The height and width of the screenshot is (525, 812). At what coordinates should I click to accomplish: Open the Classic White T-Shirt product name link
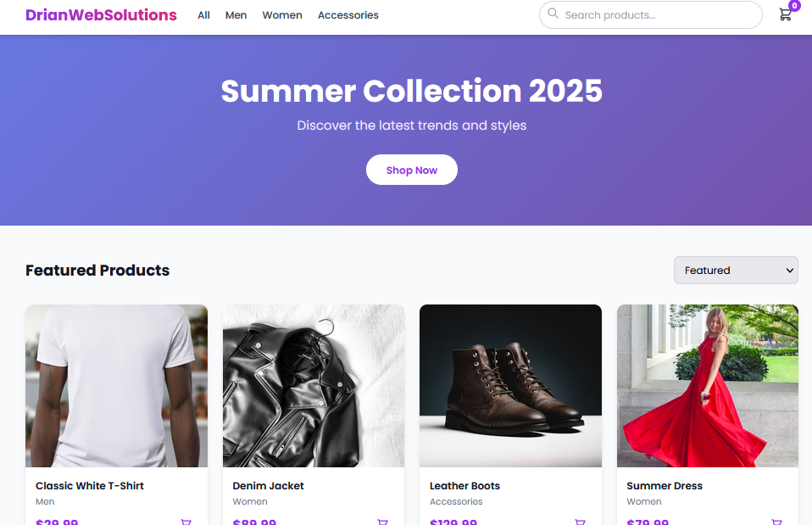[89, 485]
